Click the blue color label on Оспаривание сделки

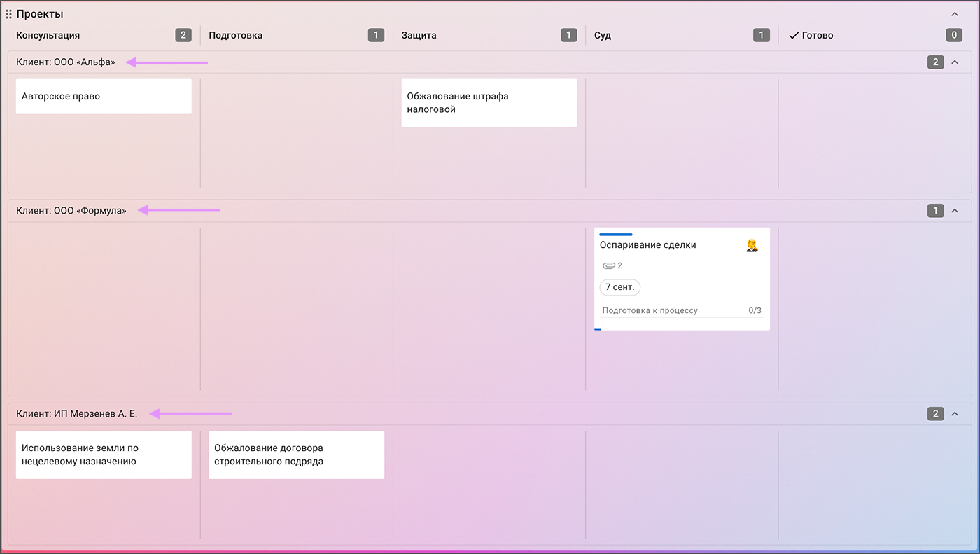click(x=616, y=234)
